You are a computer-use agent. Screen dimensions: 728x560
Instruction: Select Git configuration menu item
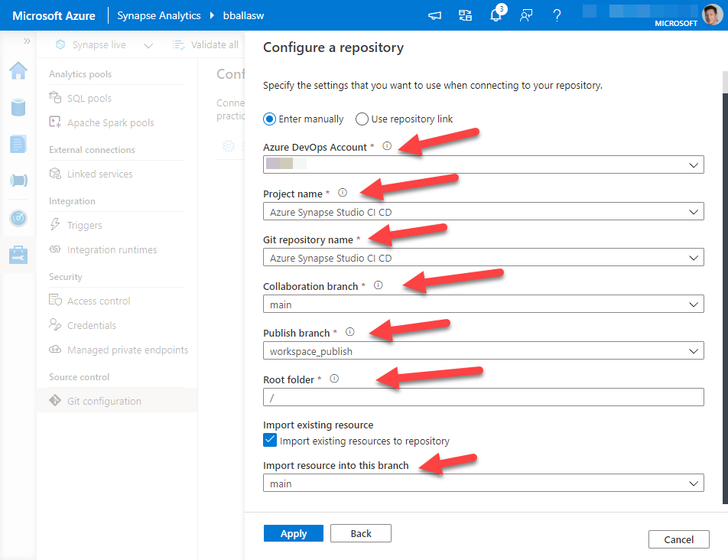click(117, 401)
